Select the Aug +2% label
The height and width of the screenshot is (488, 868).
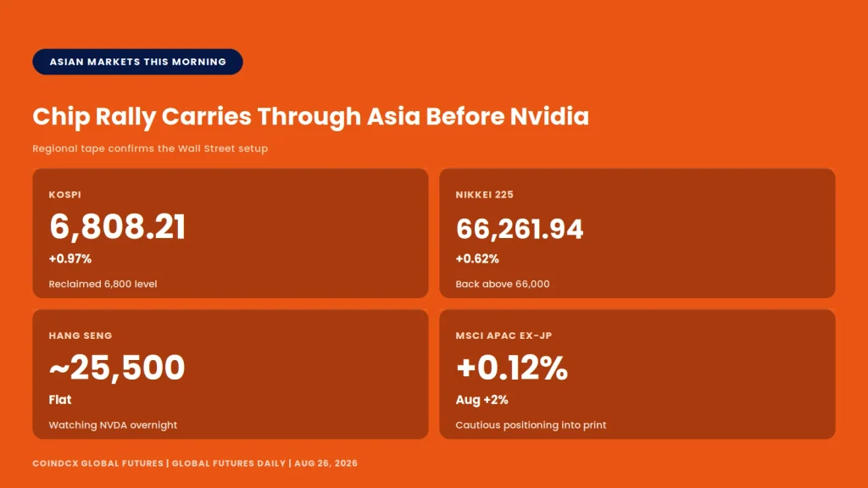[x=481, y=400]
